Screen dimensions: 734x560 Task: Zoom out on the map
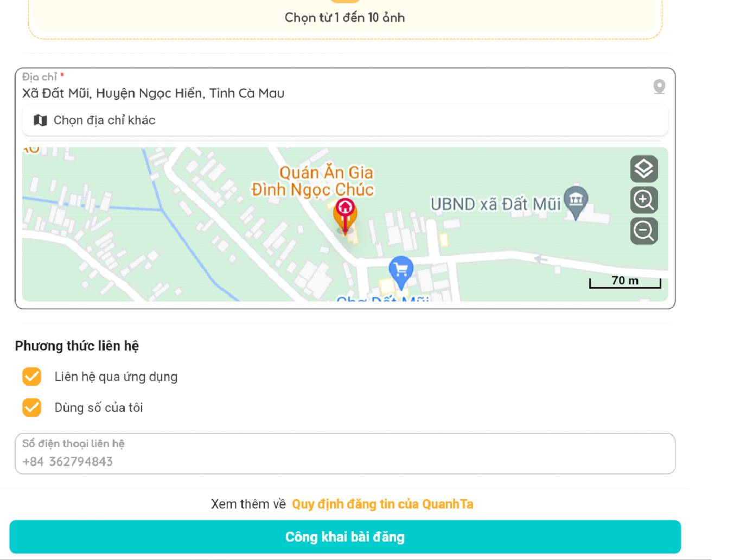click(644, 231)
